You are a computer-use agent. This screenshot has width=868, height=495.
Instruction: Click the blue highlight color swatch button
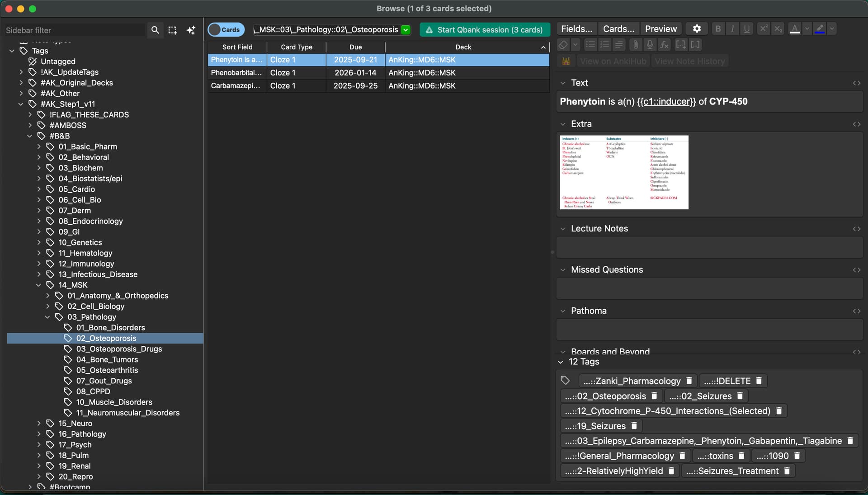[x=819, y=29]
